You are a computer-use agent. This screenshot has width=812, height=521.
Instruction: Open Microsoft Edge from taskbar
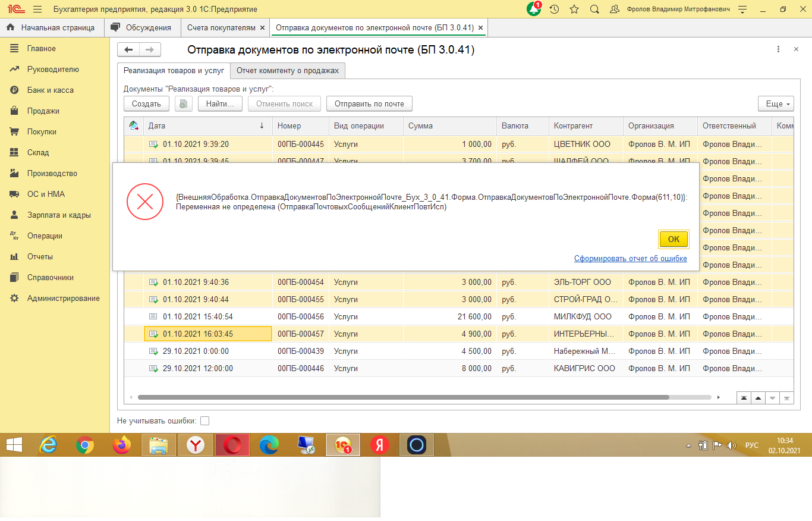click(x=269, y=445)
